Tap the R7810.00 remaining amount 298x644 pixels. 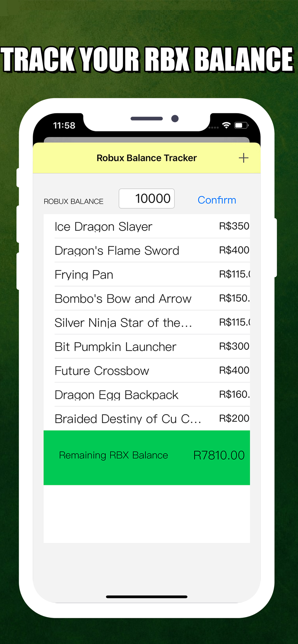(x=219, y=455)
